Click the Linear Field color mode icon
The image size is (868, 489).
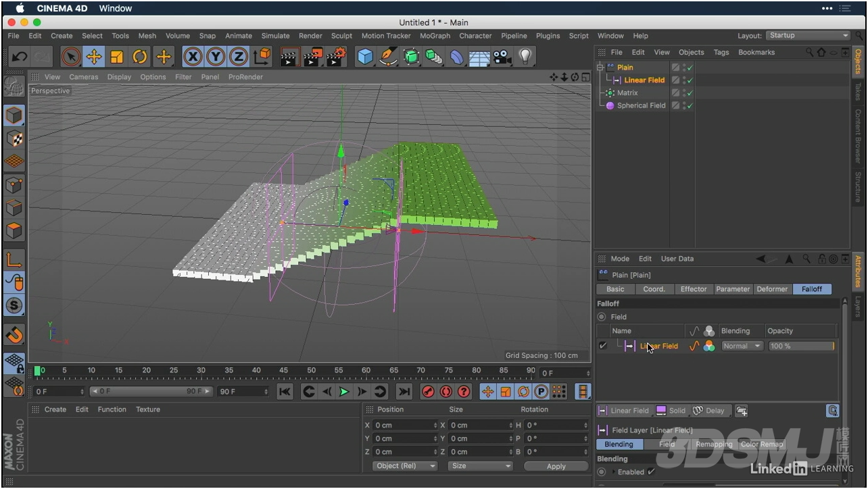708,346
